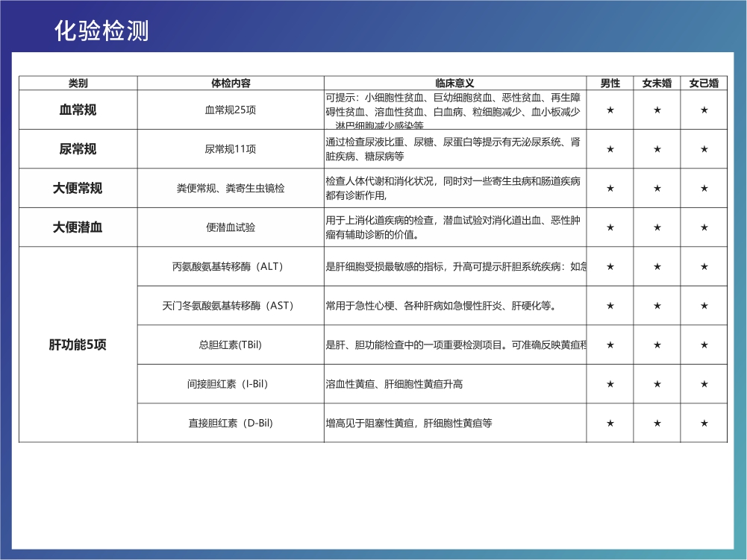Select the 体检内容 column header
This screenshot has width=747, height=560.
tap(231, 83)
